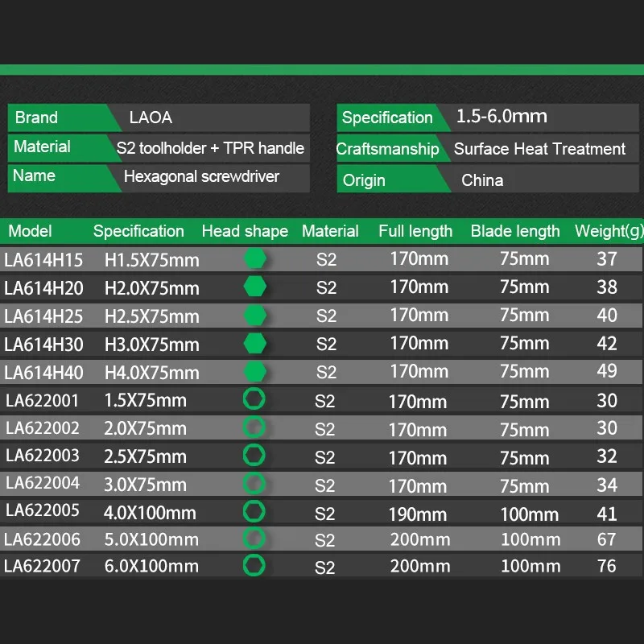Click the Model column header
The height and width of the screenshot is (644, 644).
click(30, 231)
